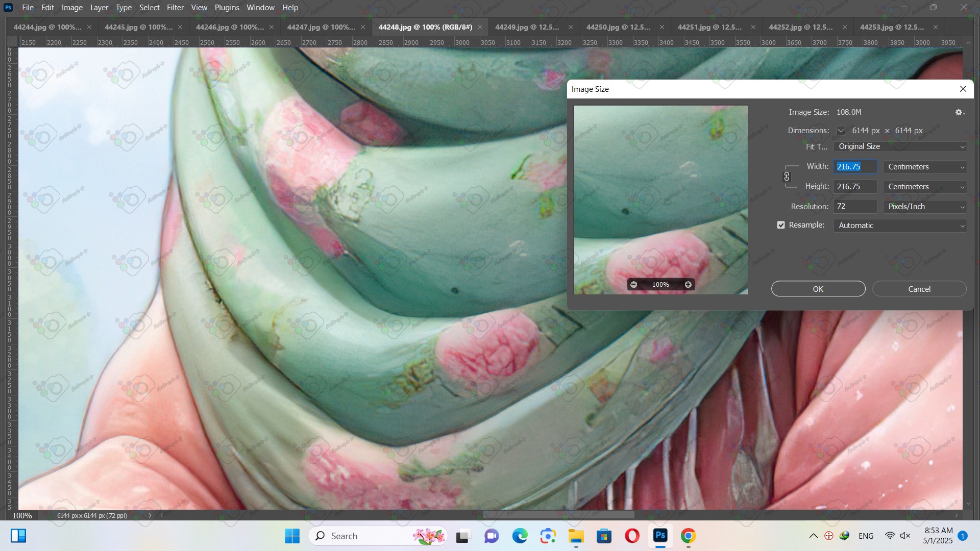This screenshot has height=551, width=980.
Task: Zoom out the Image Size preview
Action: point(633,285)
